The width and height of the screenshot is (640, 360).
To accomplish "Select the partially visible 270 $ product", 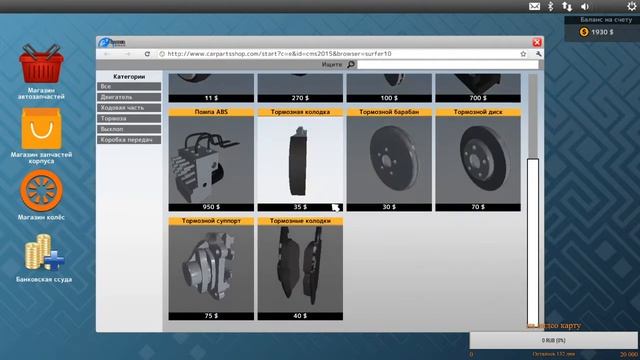I will 300,88.
